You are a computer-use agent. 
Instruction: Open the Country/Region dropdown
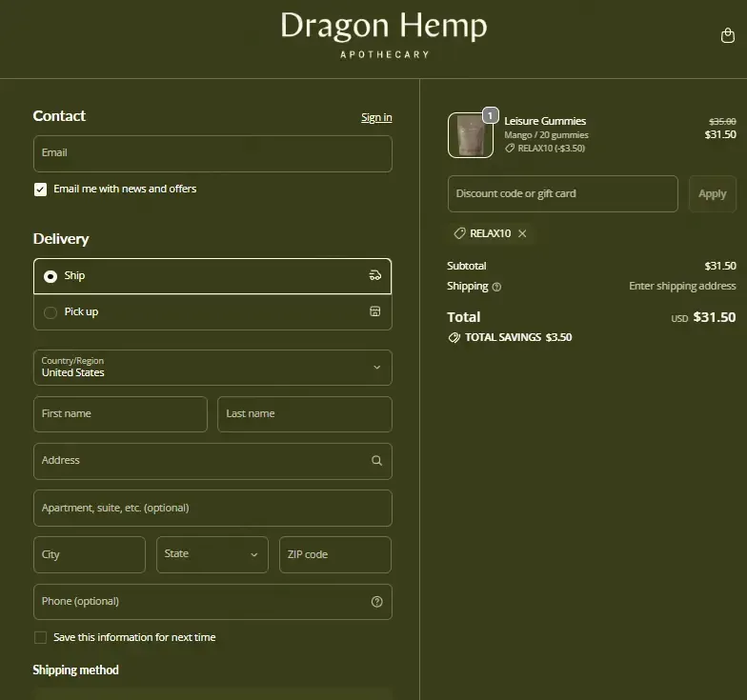click(x=212, y=368)
